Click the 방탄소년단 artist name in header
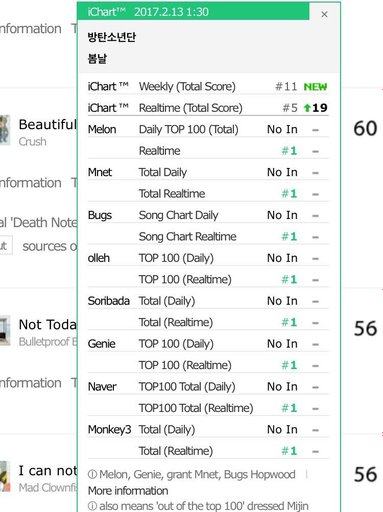Screen dimensions: 383x512 coord(112,37)
